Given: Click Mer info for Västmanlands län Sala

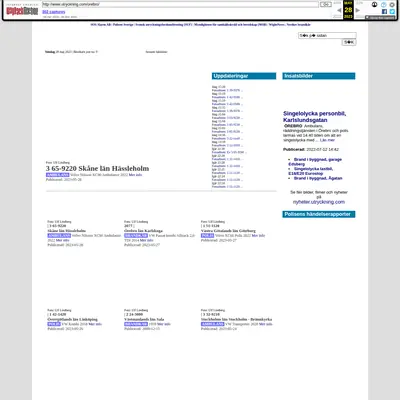Looking at the screenshot, I should pos(164,324).
